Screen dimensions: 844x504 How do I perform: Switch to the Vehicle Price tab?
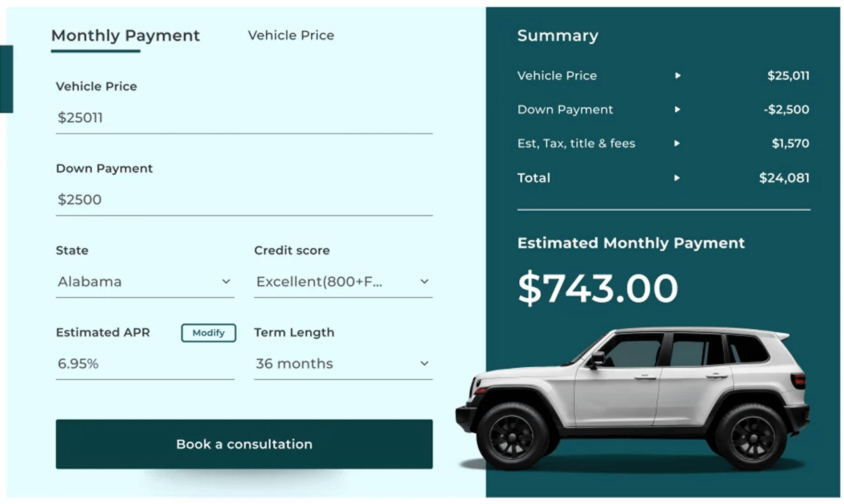click(x=291, y=35)
